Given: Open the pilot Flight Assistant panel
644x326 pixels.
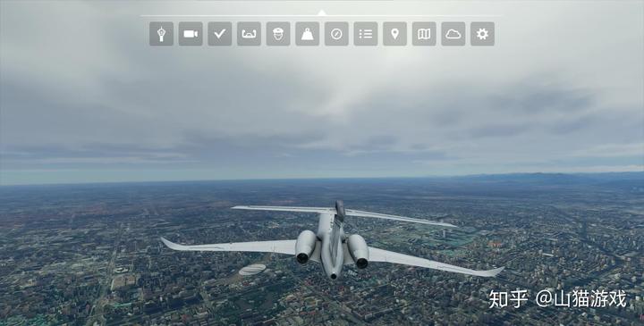Looking at the screenshot, I should tap(278, 34).
